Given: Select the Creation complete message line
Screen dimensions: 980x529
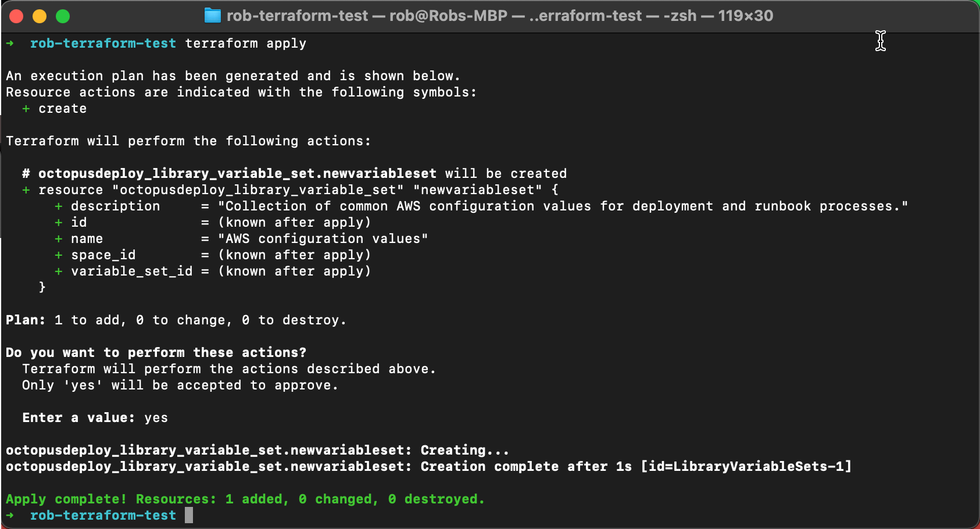Looking at the screenshot, I should [428, 466].
